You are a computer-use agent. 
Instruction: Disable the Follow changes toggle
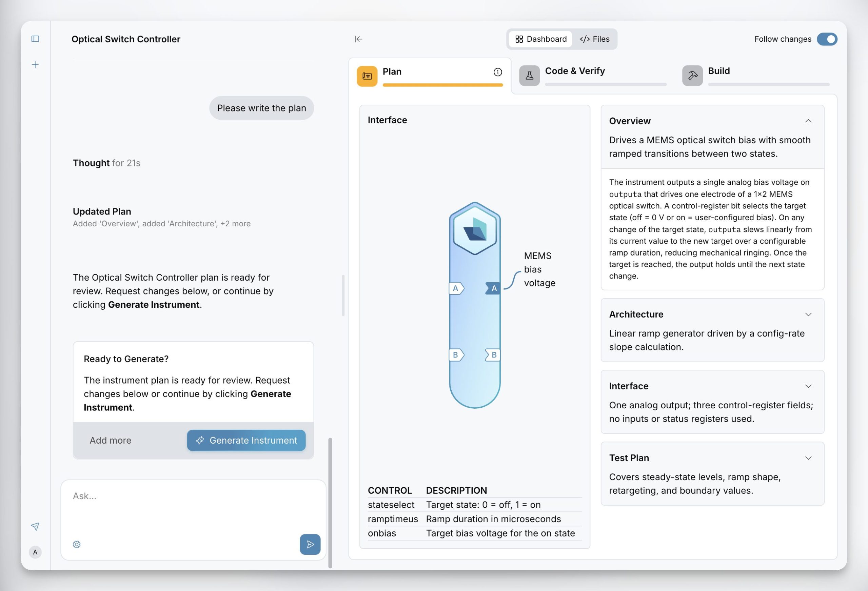click(x=827, y=39)
